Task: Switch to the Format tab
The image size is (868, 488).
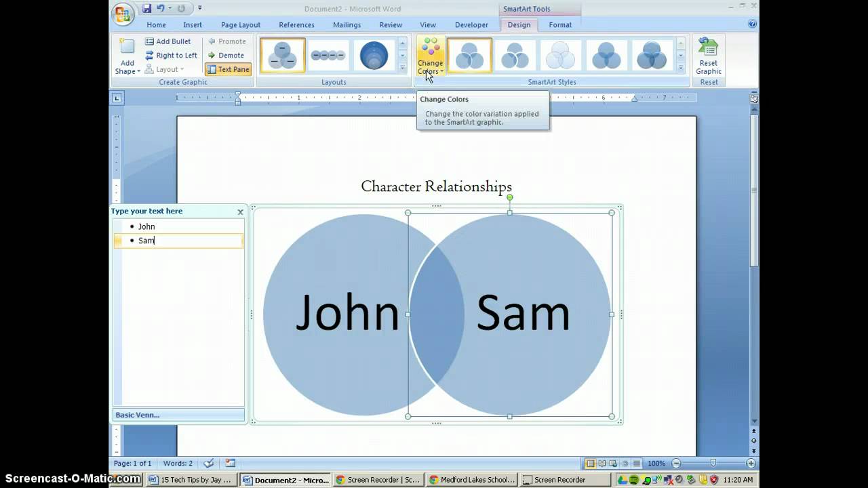Action: (x=560, y=25)
